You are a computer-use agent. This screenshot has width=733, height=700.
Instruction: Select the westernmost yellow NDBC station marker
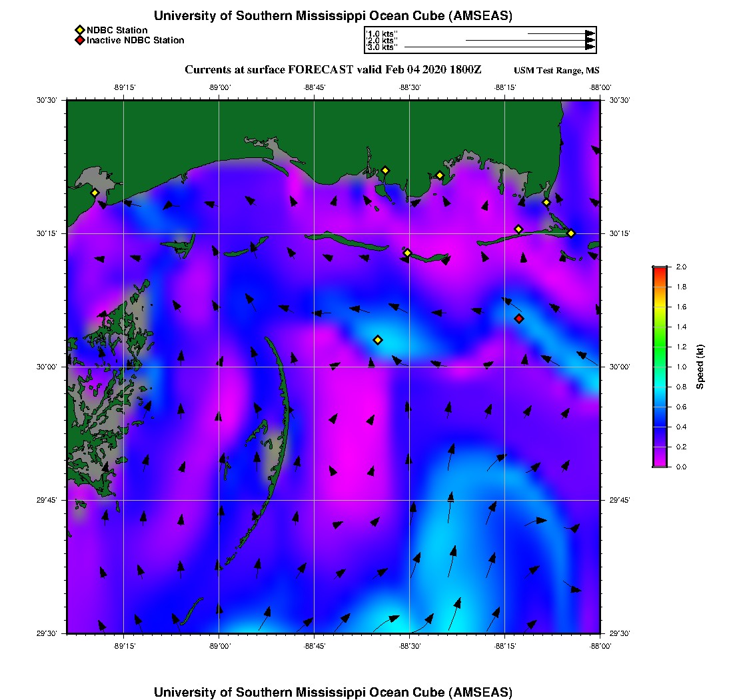pyautogui.click(x=95, y=193)
